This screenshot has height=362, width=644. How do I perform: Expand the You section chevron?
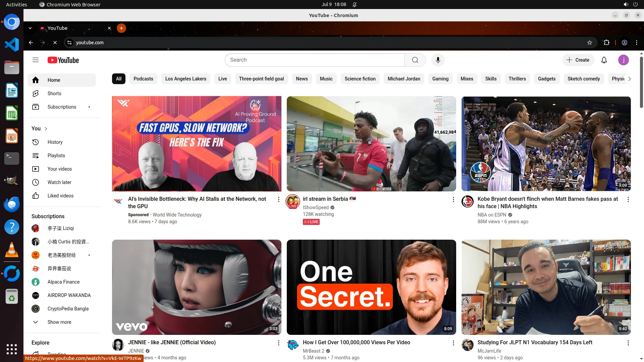46,129
